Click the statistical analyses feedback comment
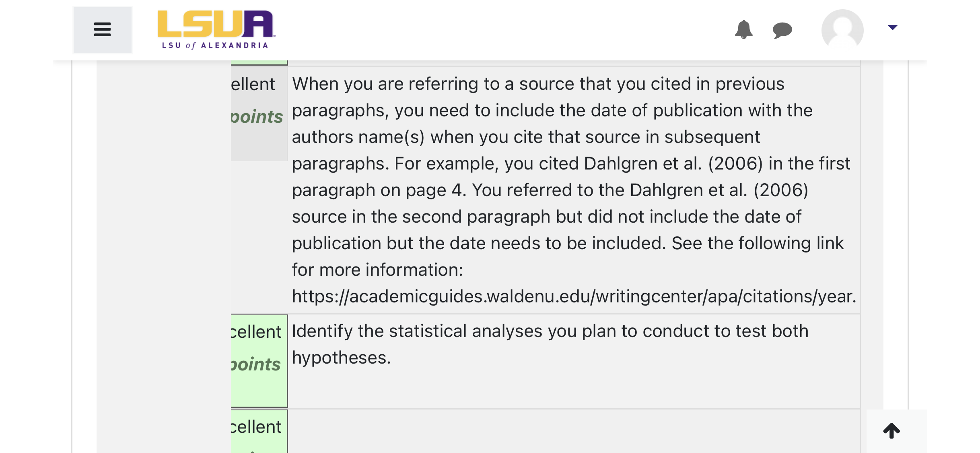980x453 pixels. (x=550, y=344)
